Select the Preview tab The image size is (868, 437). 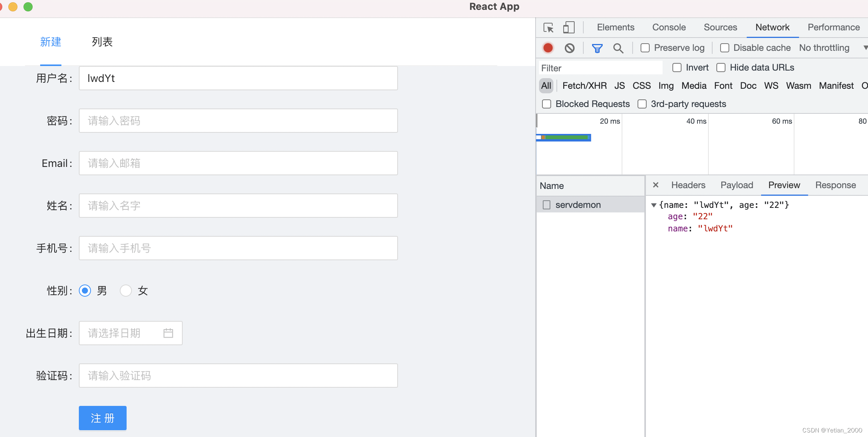coord(784,185)
